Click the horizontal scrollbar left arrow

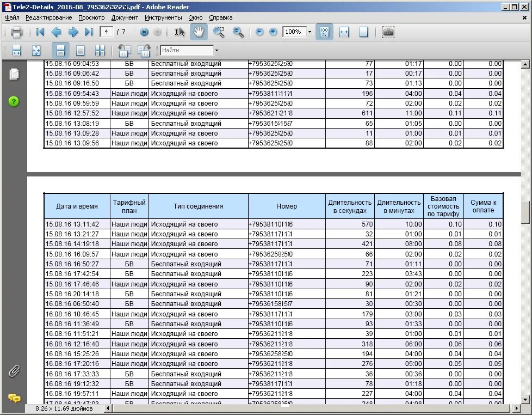click(x=108, y=408)
